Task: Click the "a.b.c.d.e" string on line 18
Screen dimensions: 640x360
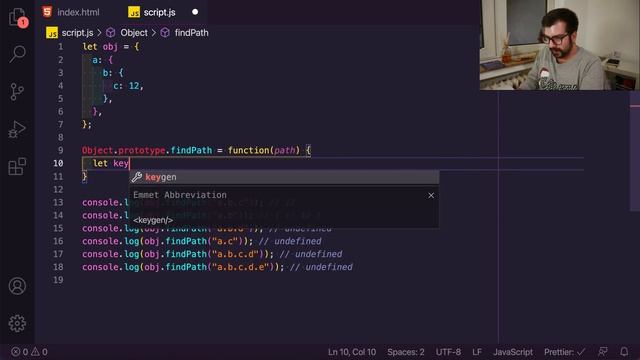Action: click(x=240, y=267)
